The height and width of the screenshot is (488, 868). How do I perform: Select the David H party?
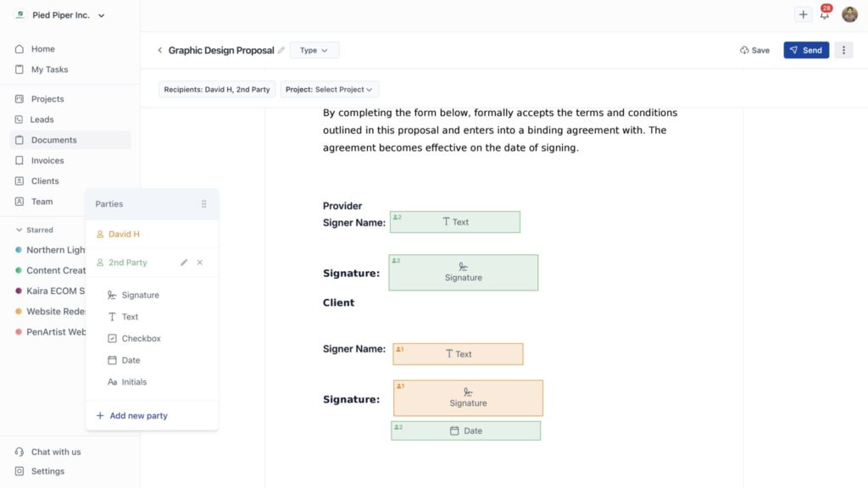[124, 234]
